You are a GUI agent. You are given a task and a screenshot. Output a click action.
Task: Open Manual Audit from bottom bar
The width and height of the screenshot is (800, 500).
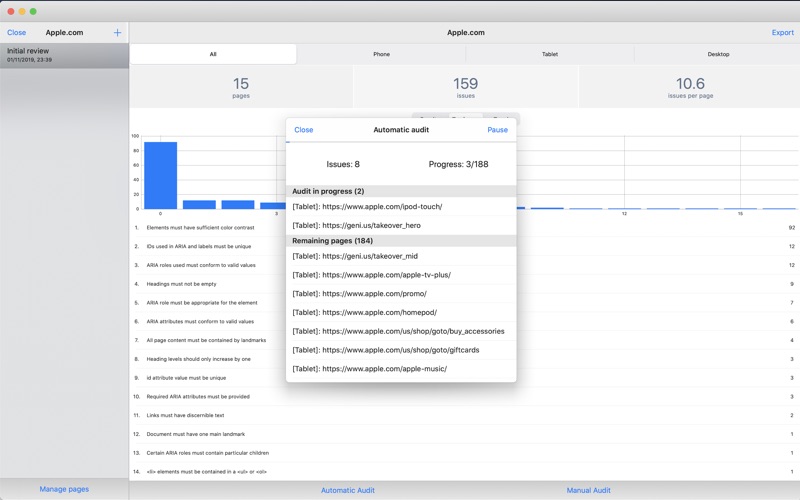point(588,490)
